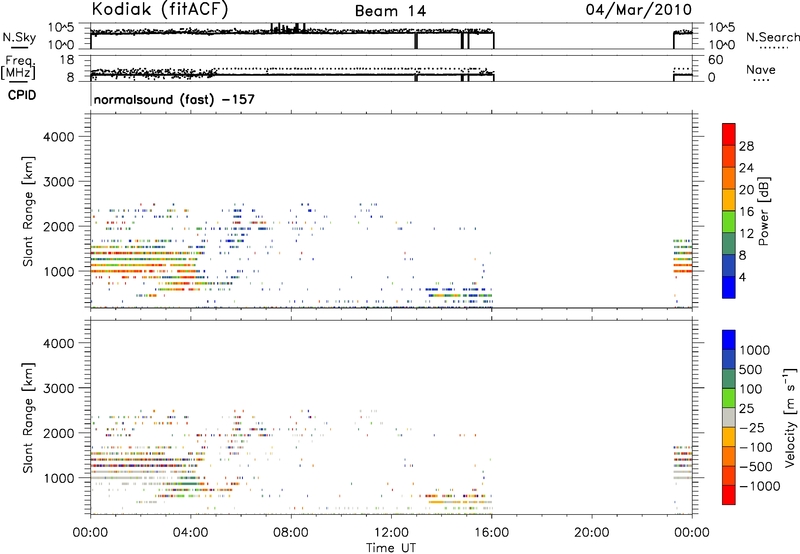Click the "N.Sky" legend label
This screenshot has width=800, height=554.
[x=19, y=38]
